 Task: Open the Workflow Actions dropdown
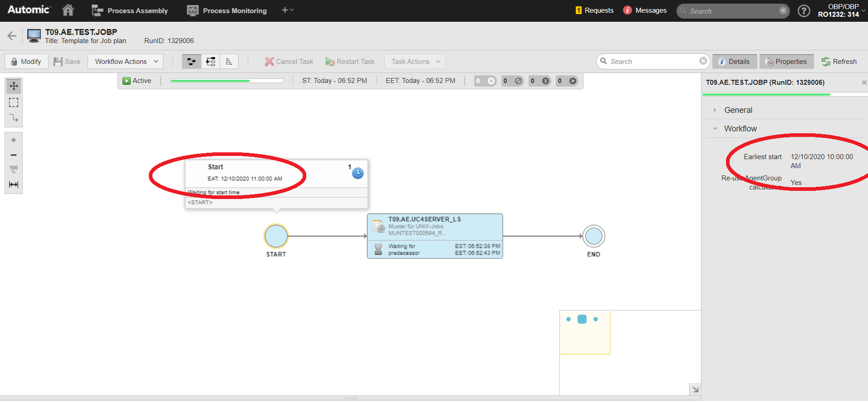coord(126,62)
